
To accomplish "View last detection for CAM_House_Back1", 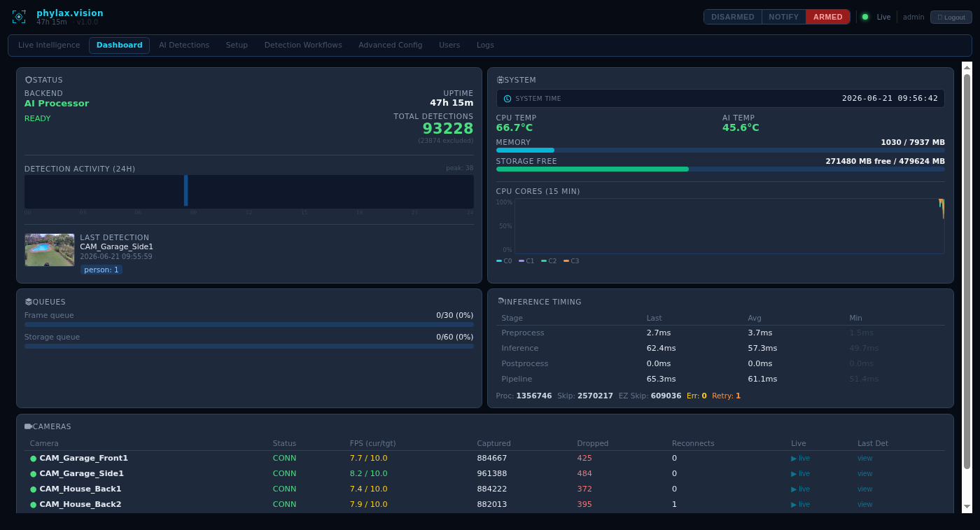I will pos(865,489).
